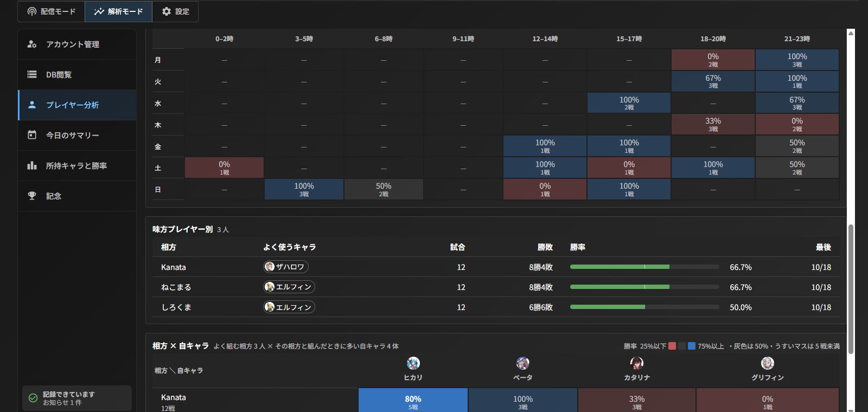Click the 土 0–2時 0% cell
The height and width of the screenshot is (412, 868).
(225, 168)
